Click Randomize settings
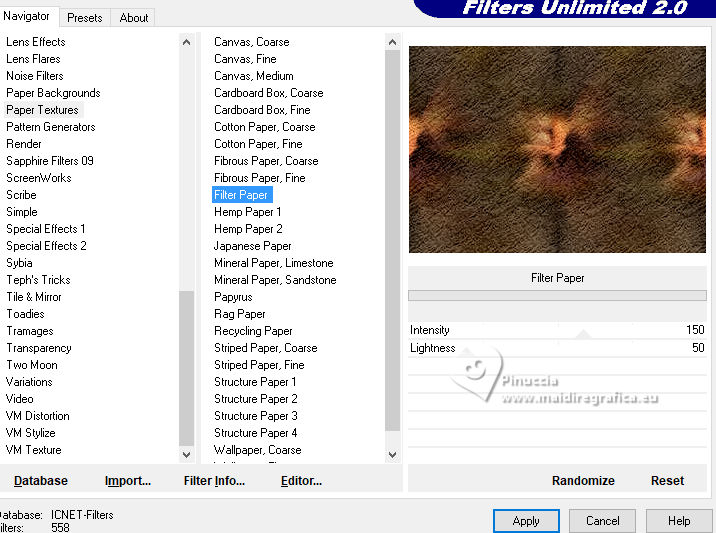Screen dimensions: 716x533 coord(583,480)
